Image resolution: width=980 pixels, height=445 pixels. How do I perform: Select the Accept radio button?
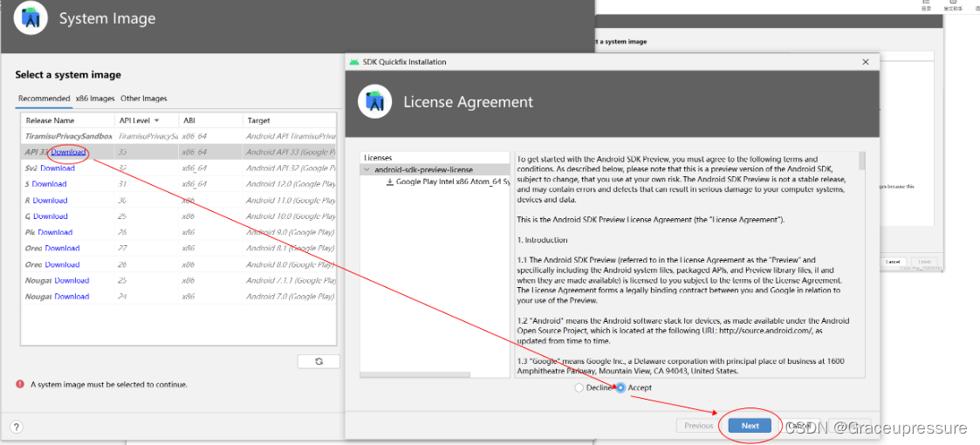620,387
